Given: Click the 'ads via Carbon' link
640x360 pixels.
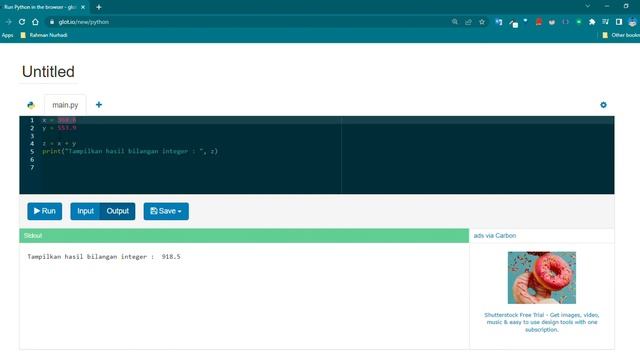Looking at the screenshot, I should (x=495, y=236).
